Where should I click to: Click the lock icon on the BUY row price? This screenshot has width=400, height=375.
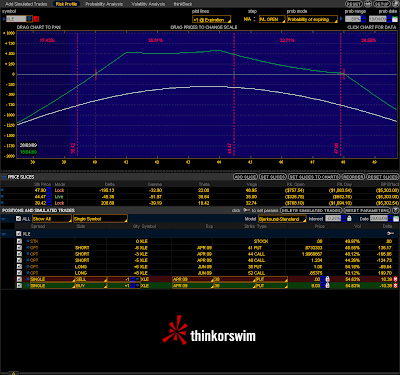(328, 286)
